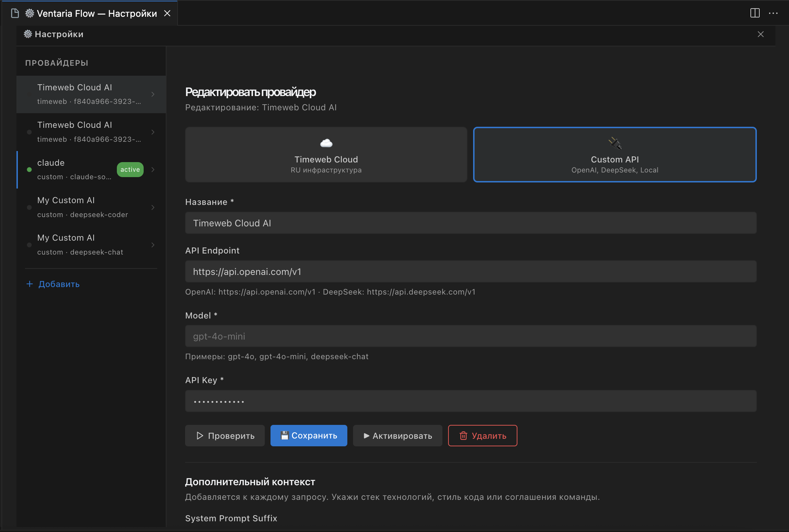This screenshot has width=789, height=532.
Task: Click the gear icon next to Настройки heading
Action: pyautogui.click(x=28, y=34)
